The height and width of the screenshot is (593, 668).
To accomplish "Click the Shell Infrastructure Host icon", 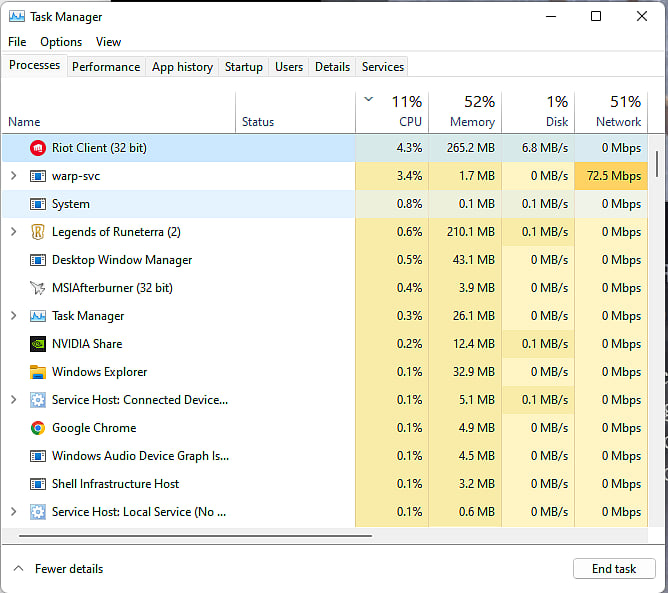I will point(38,484).
